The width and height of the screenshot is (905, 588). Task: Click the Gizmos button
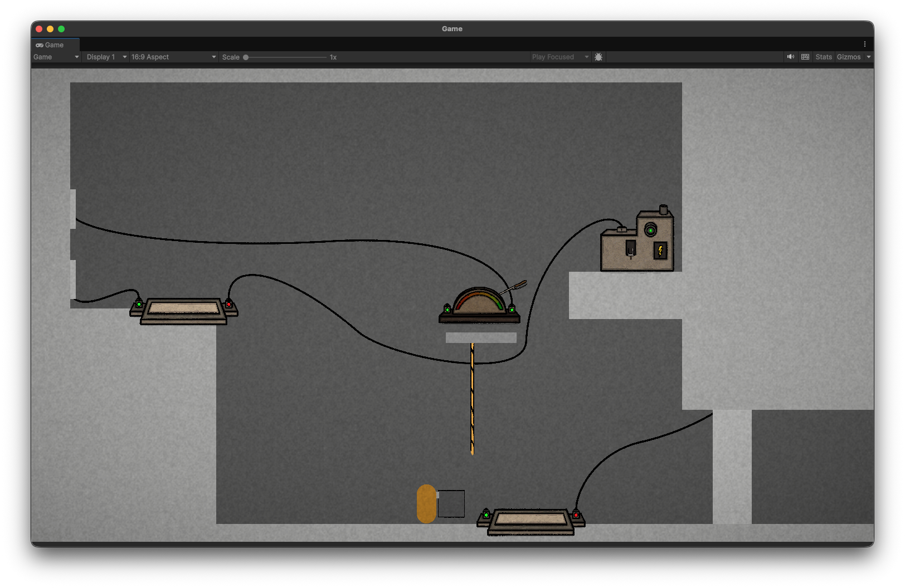[x=848, y=57]
